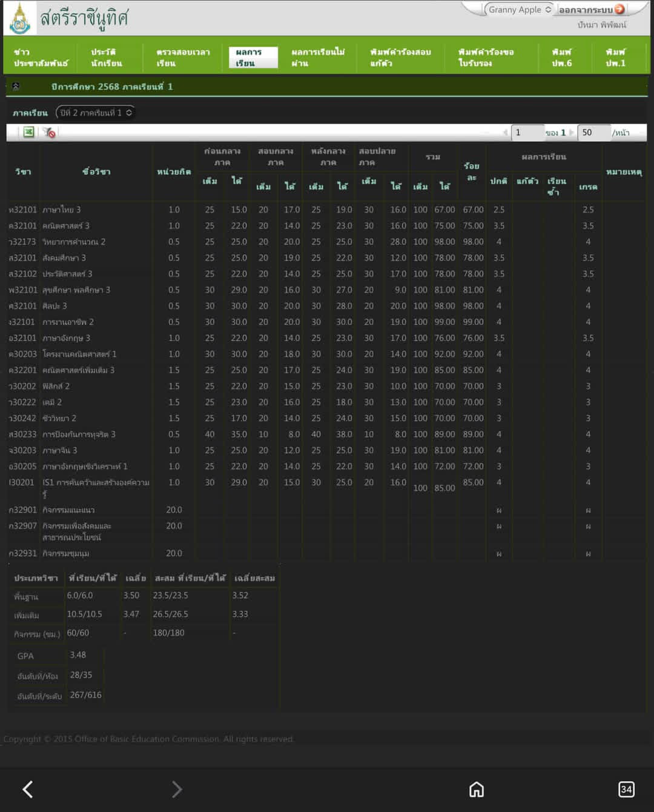Click the rows per page field showing 50
This screenshot has width=654, height=812.
pos(593,133)
